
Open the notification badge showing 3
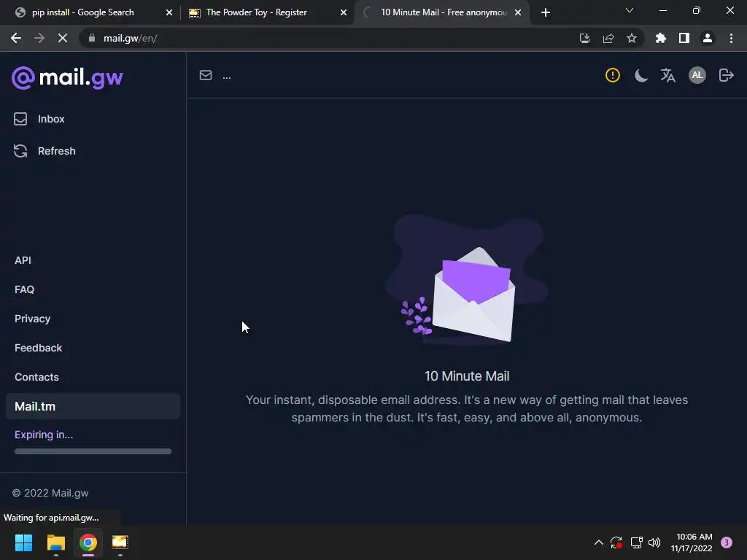tap(727, 542)
